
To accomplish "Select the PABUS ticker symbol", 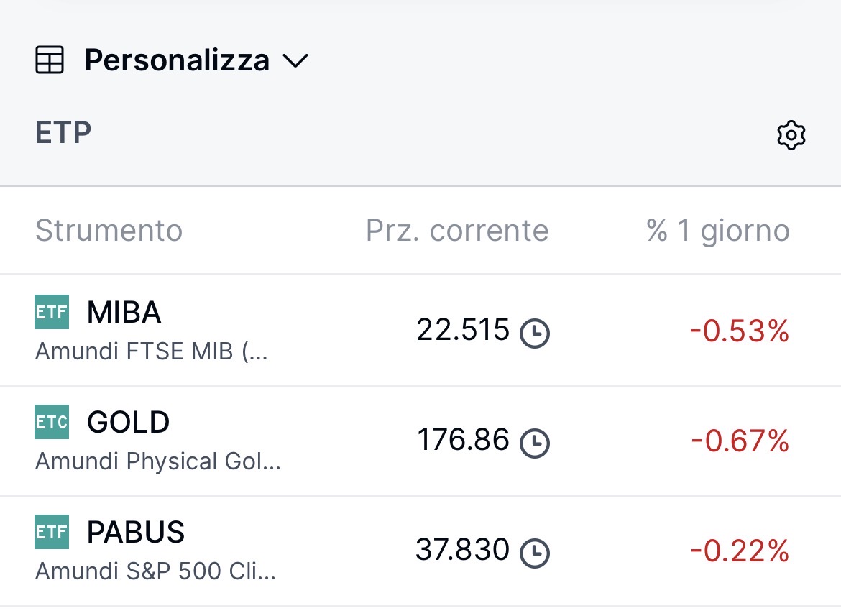I will point(136,532).
